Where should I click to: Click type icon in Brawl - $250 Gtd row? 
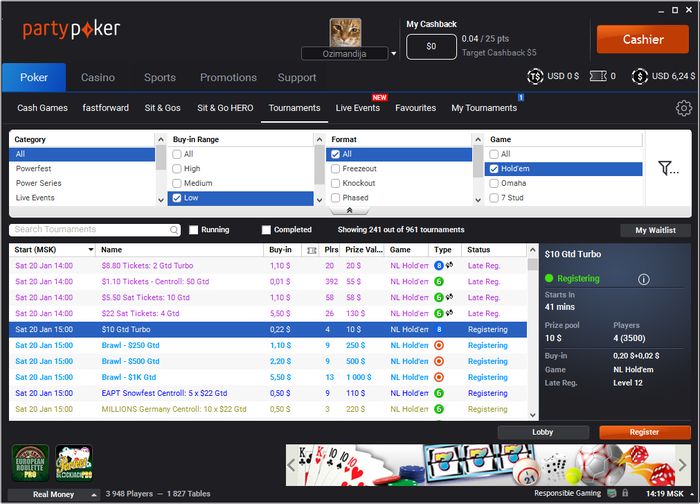tap(439, 346)
